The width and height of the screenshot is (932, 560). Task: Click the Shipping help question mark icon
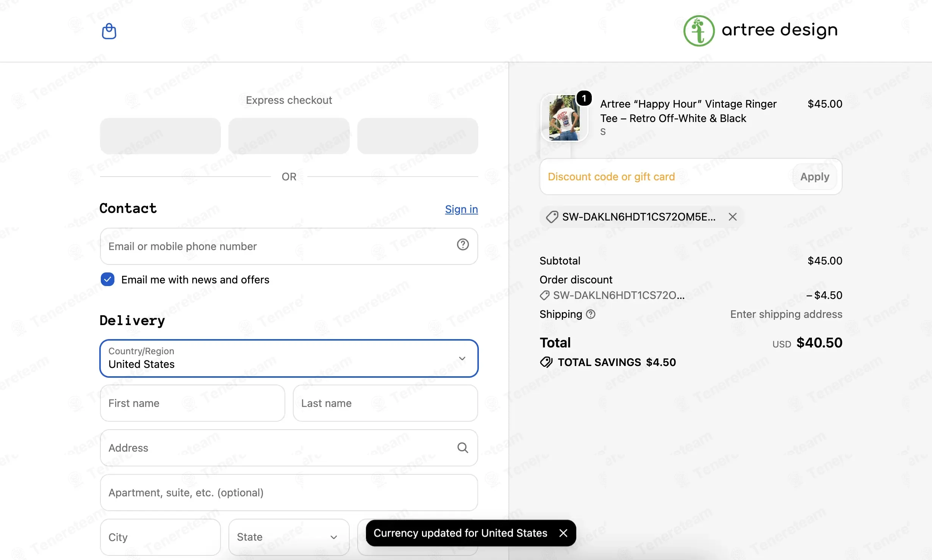click(x=591, y=314)
